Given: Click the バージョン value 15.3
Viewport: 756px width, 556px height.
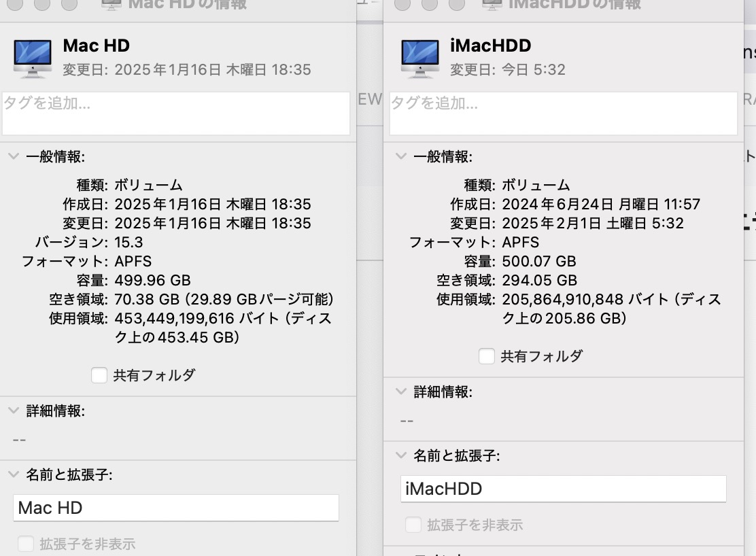Looking at the screenshot, I should tap(128, 242).
